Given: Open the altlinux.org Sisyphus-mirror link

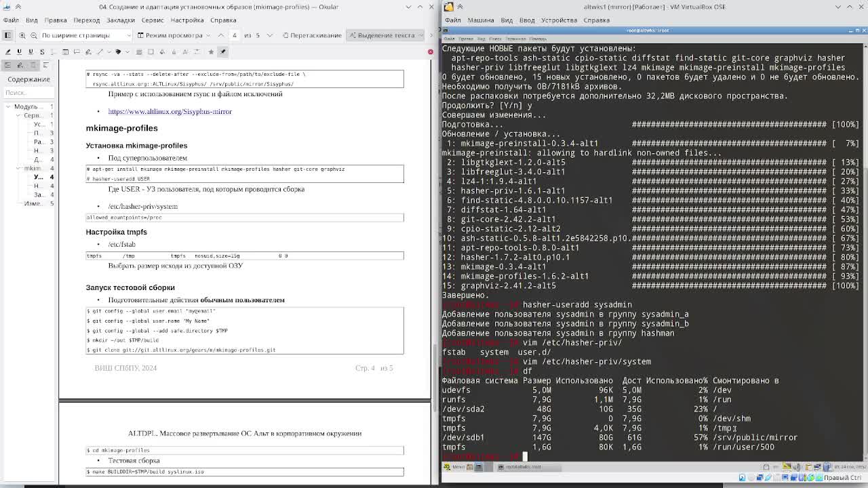Looking at the screenshot, I should point(170,111).
